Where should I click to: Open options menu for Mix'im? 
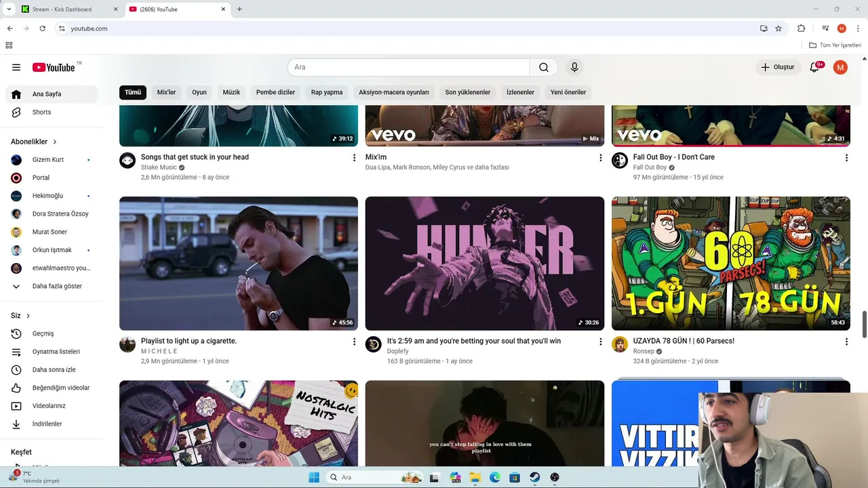[600, 158]
